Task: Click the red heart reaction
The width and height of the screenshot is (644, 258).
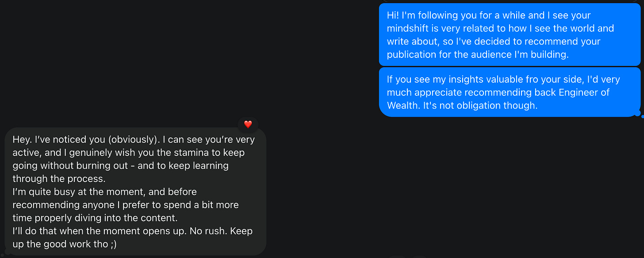Action: (248, 125)
